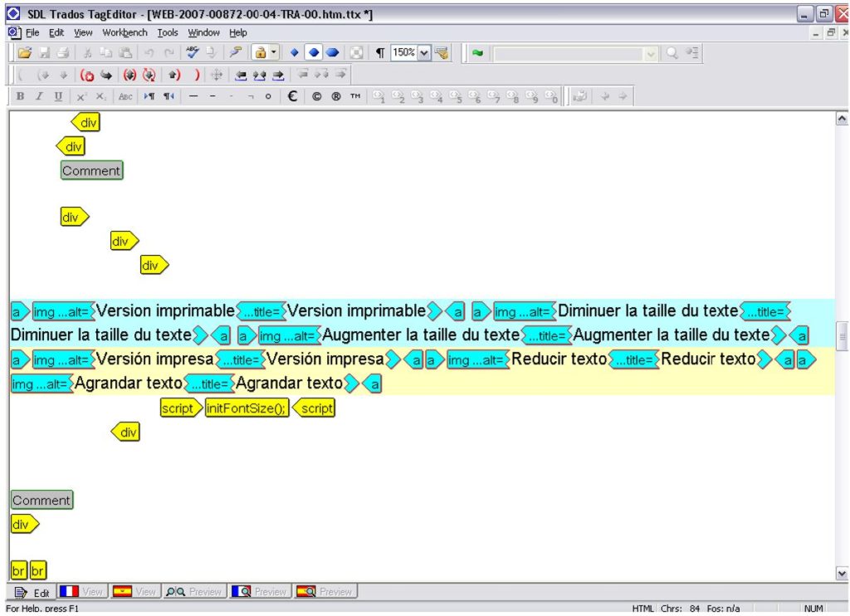This screenshot has width=850, height=616.
Task: Select the highlighted medium blue tag view
Action: (x=313, y=52)
